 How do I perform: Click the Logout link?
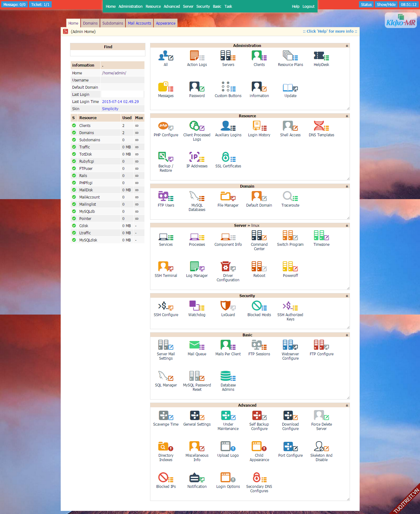pyautogui.click(x=308, y=7)
